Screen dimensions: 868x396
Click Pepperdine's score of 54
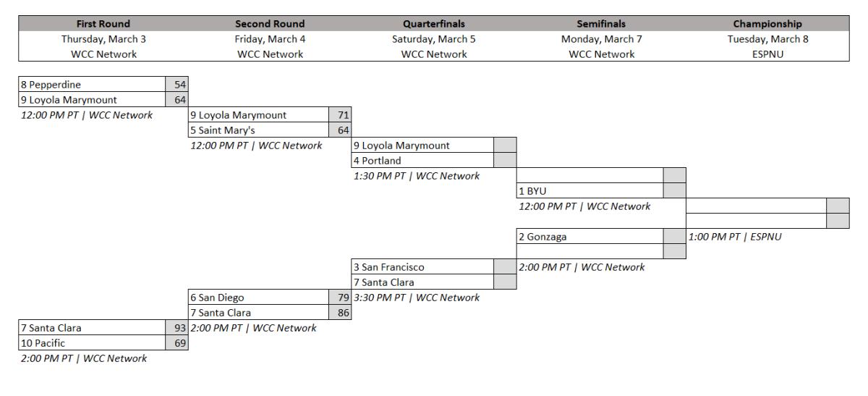(x=177, y=85)
